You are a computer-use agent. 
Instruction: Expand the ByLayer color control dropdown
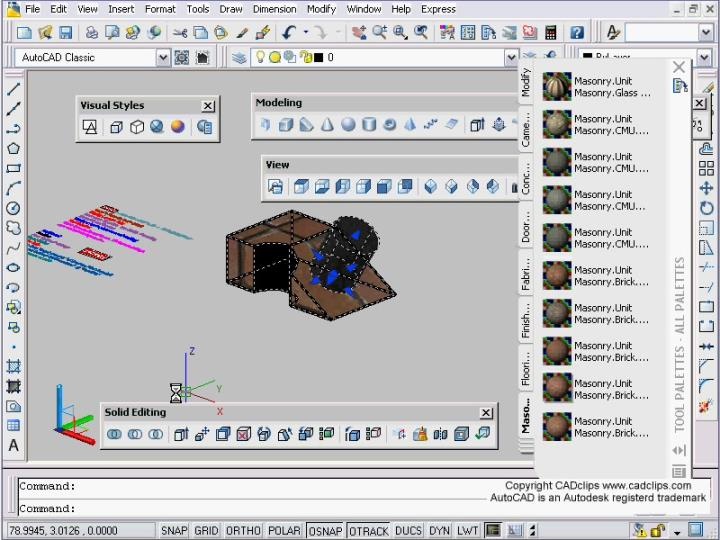(705, 57)
